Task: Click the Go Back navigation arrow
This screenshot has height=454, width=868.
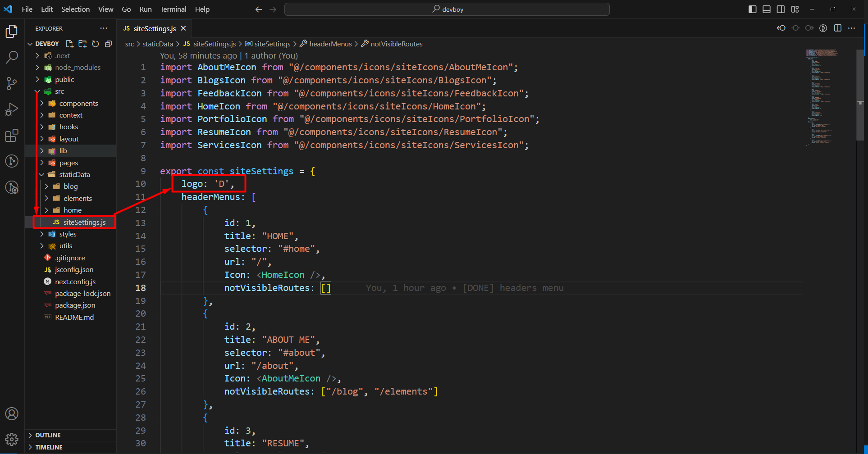Action: (258, 9)
